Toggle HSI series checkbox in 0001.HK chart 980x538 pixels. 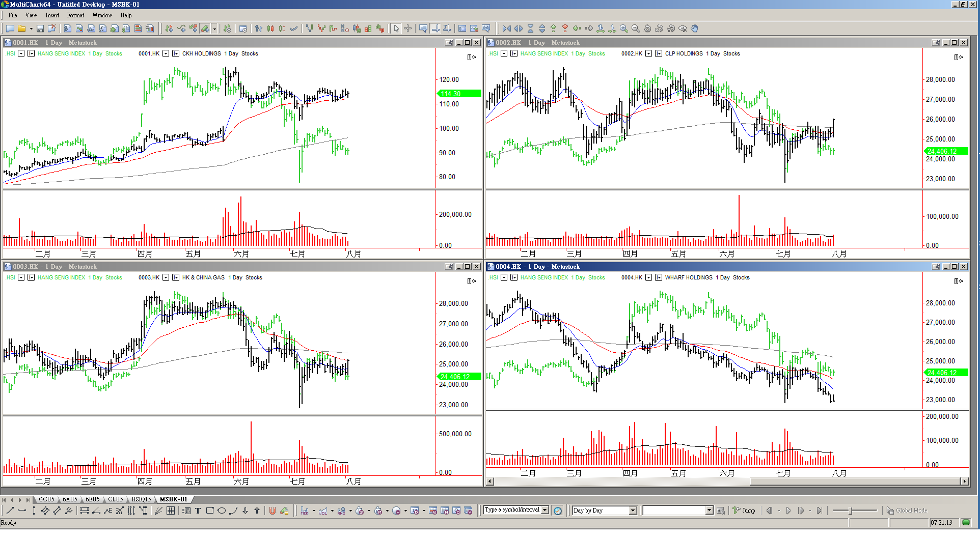pos(31,53)
